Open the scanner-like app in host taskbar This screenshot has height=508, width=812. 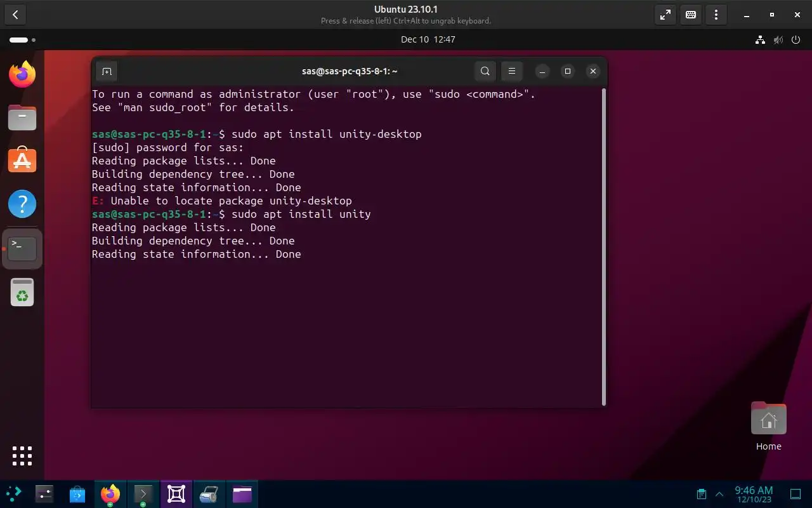pyautogui.click(x=209, y=493)
